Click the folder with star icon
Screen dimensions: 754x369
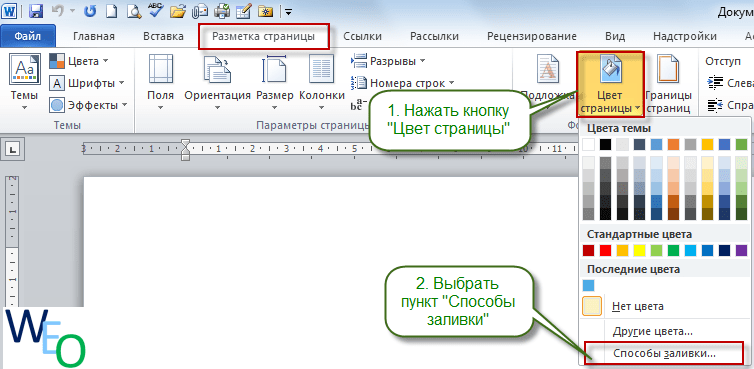[265, 10]
